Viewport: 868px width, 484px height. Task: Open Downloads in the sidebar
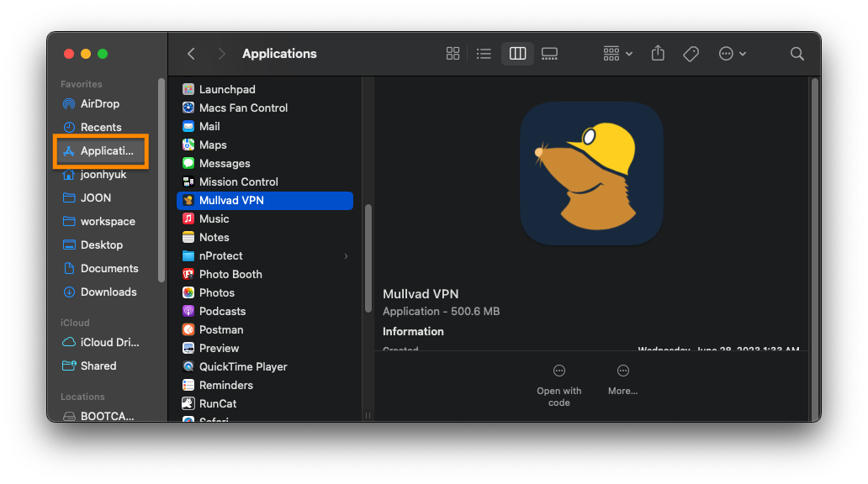108,292
